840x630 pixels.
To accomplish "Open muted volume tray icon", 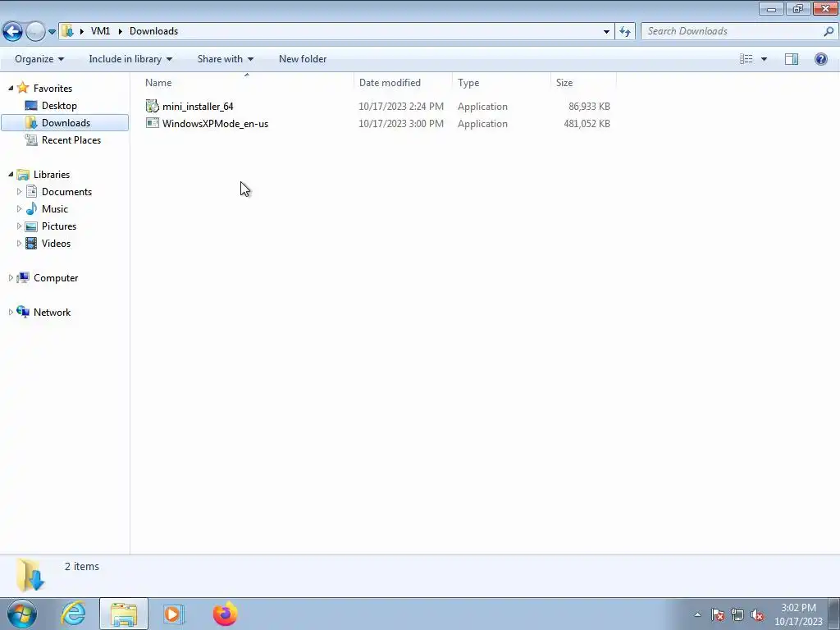I will click(757, 614).
